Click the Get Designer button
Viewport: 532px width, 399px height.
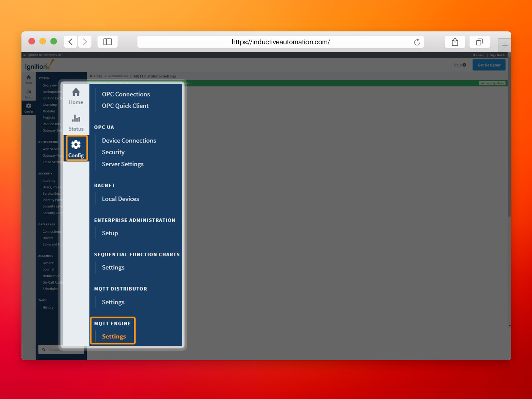coord(489,65)
